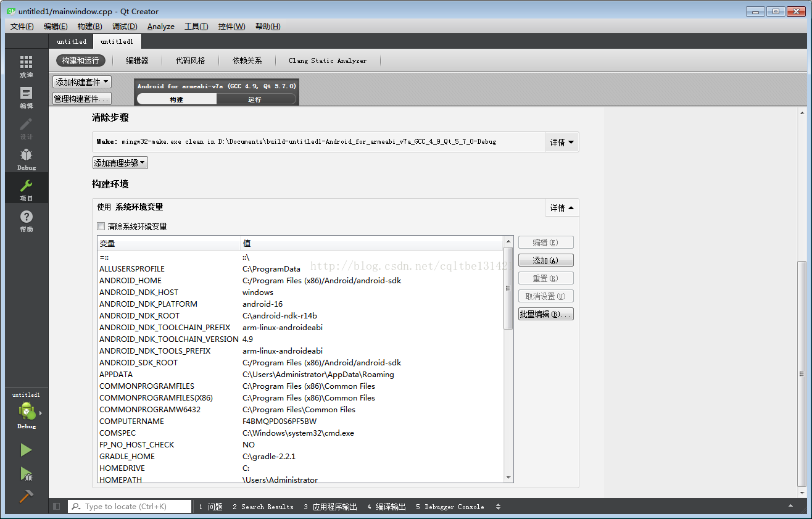
Task: Toggle output pane maximize arrow at bottom right
Action: (x=790, y=507)
